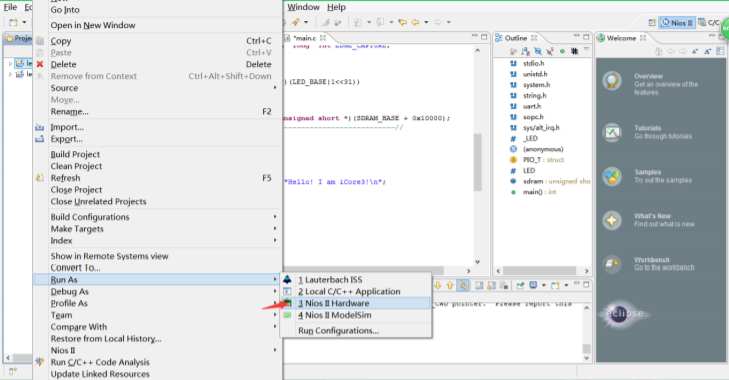Toggle hide non-public members green dot in the Outline toolbar

click(x=562, y=51)
